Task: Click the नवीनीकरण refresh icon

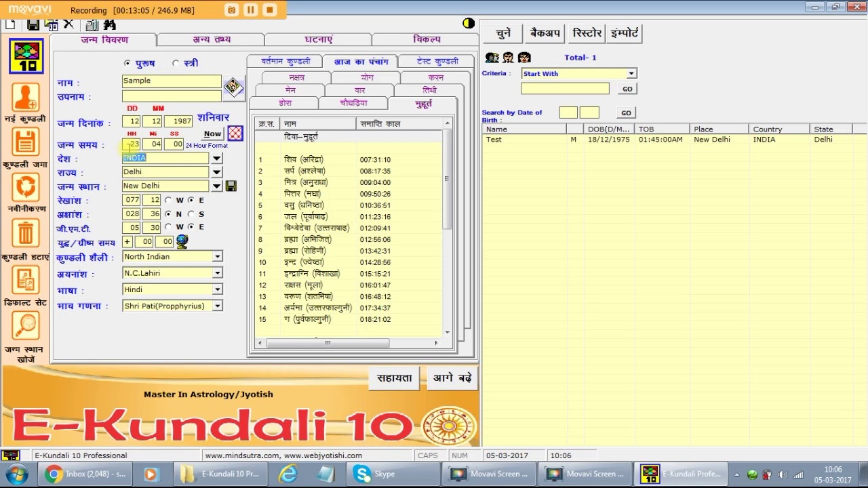Action: (26, 188)
